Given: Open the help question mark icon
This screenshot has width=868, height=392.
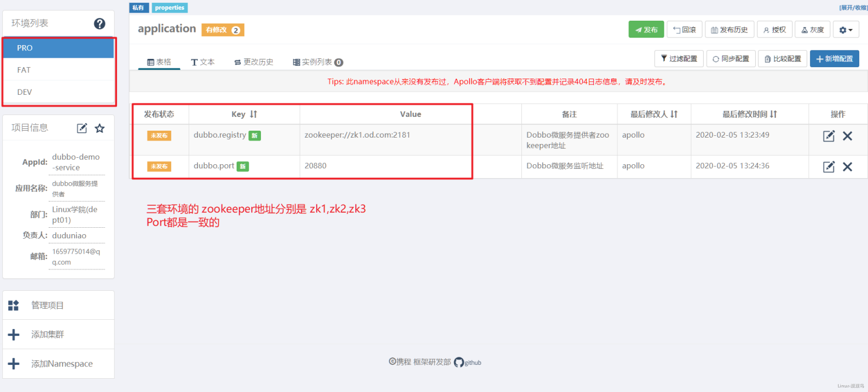Looking at the screenshot, I should tap(100, 24).
